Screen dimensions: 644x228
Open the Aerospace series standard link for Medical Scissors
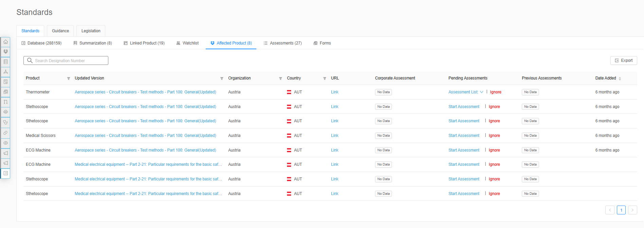pyautogui.click(x=145, y=136)
